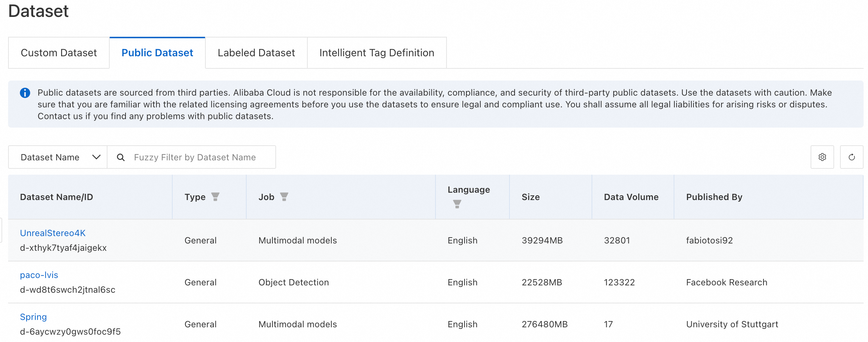This screenshot has height=342, width=868.
Task: Click the Published By column header
Action: tap(714, 197)
